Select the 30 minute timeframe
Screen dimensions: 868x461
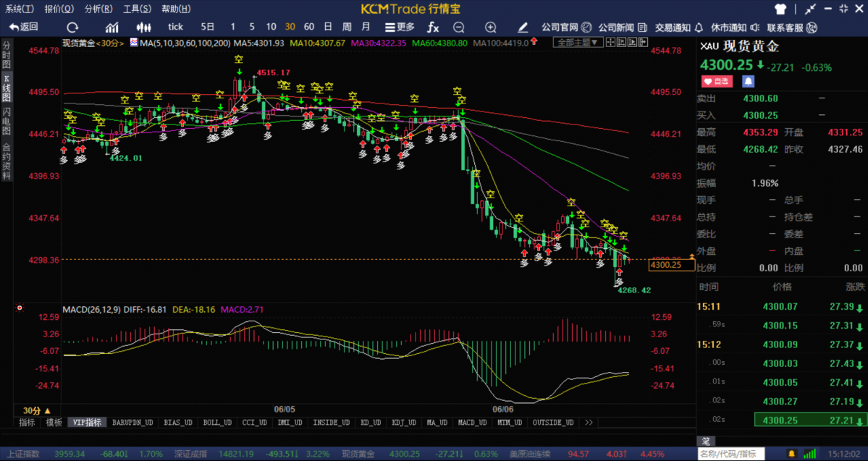pyautogui.click(x=290, y=27)
